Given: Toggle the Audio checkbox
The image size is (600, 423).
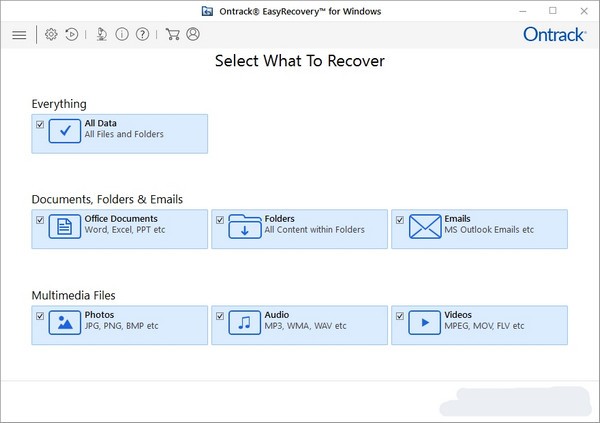Looking at the screenshot, I should tap(220, 316).
